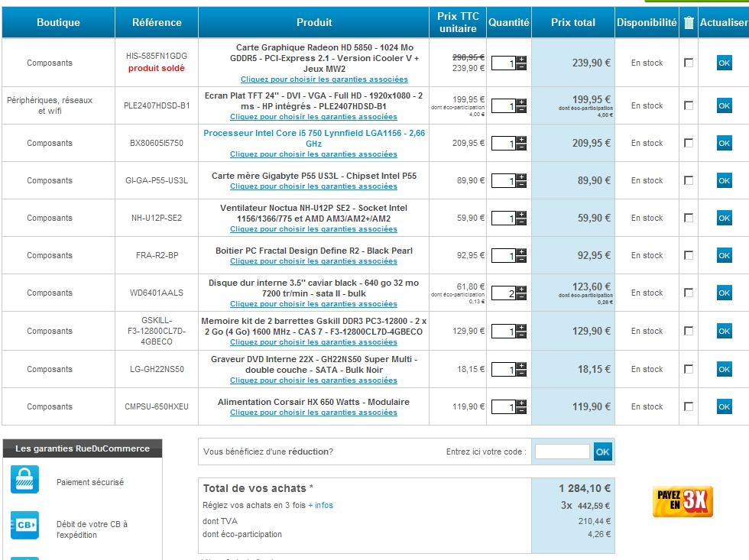Choose warranties for Fractal Design Define R2 case

click(313, 261)
